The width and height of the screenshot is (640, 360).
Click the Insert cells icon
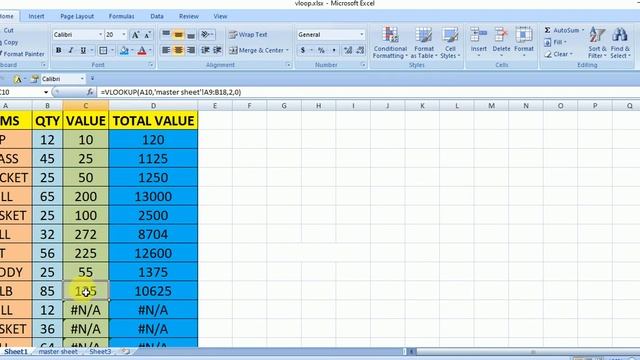(x=478, y=35)
